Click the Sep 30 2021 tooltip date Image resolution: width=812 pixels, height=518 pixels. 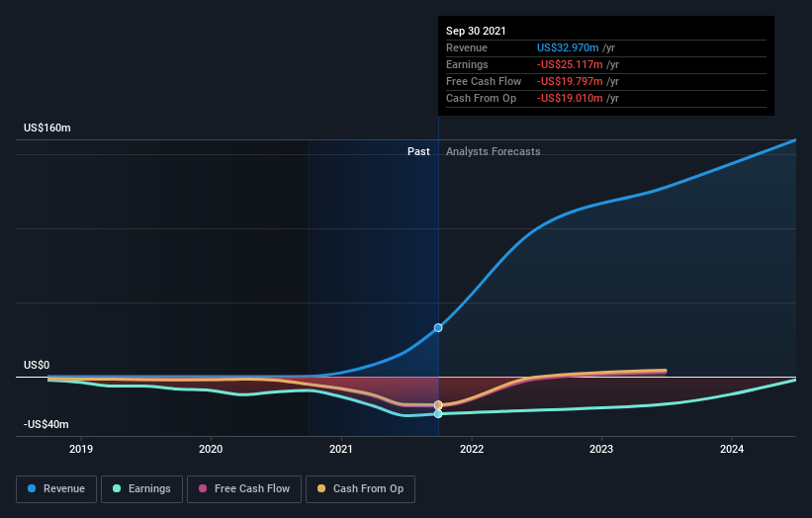(476, 31)
